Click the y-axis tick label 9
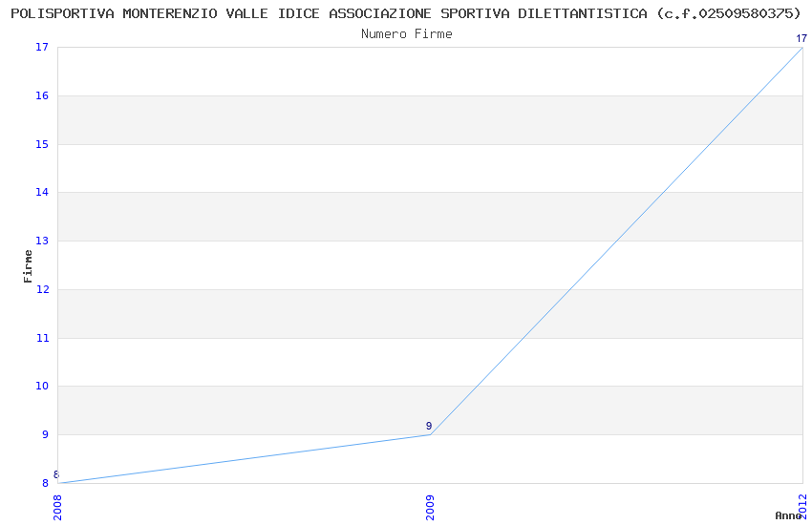812x525 pixels. pos(45,435)
